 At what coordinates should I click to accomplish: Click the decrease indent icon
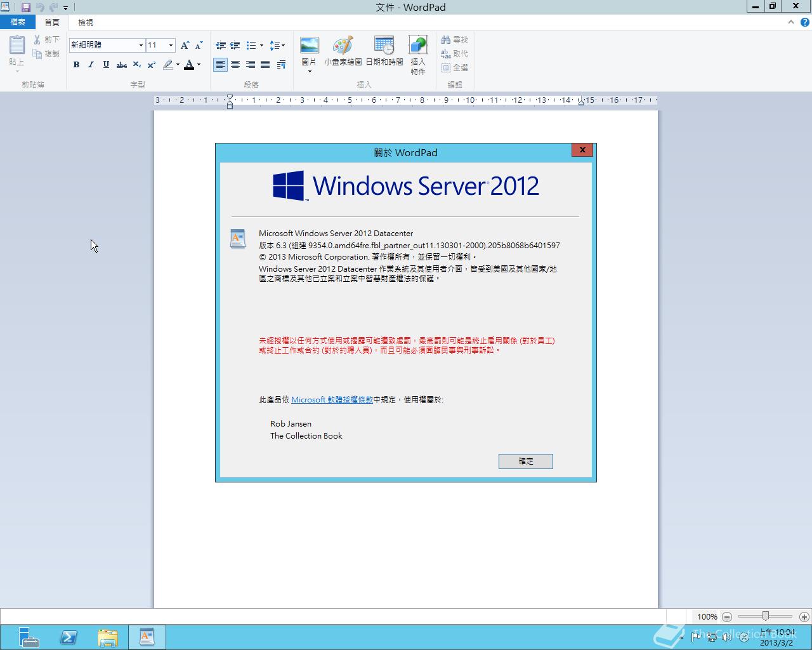[x=221, y=45]
